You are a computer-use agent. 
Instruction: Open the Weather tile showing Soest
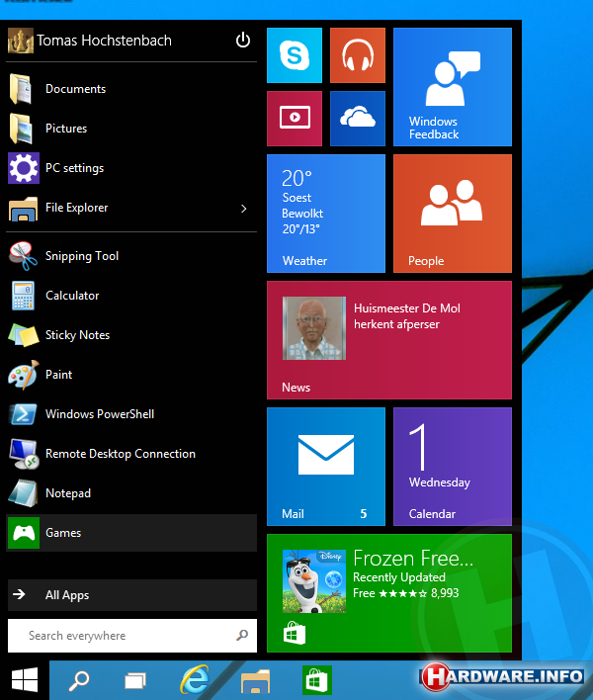[x=326, y=214]
